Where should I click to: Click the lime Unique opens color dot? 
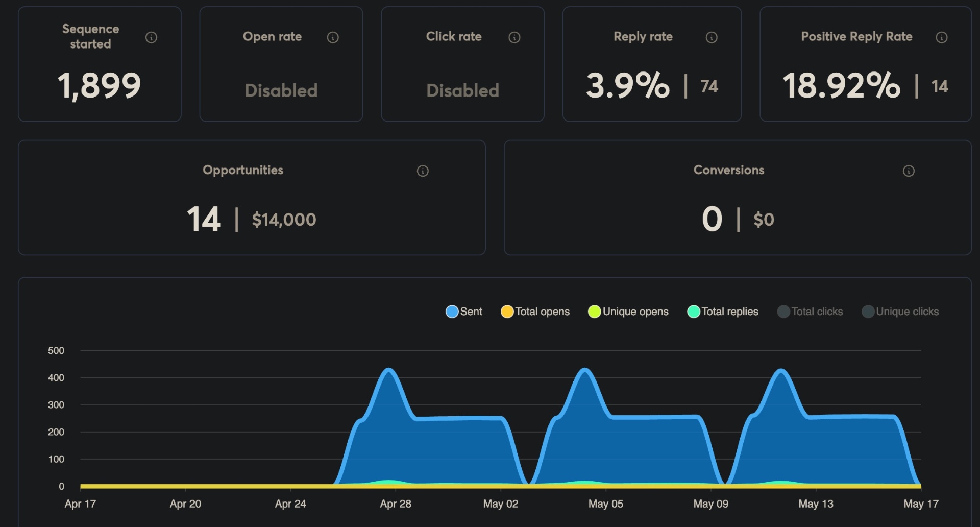point(594,312)
